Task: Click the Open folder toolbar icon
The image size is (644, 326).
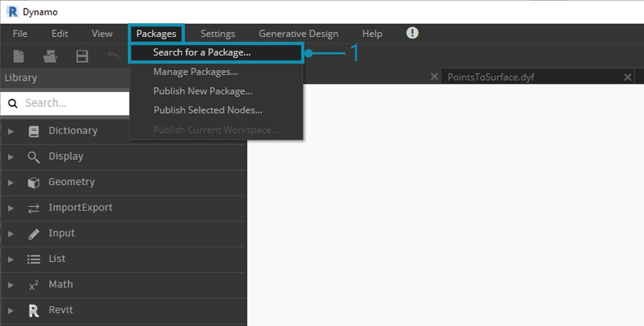Action: [x=50, y=56]
